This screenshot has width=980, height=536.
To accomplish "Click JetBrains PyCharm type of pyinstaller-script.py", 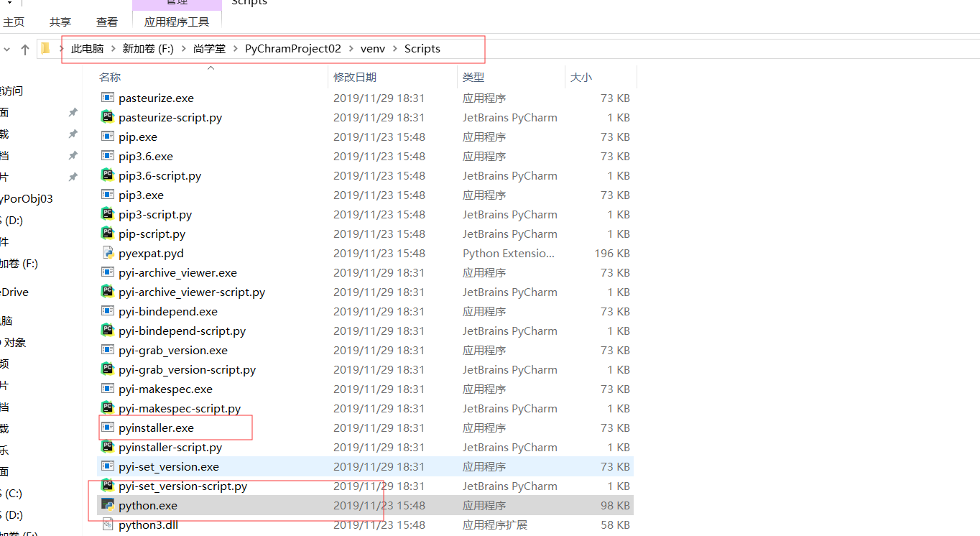I will coord(510,447).
